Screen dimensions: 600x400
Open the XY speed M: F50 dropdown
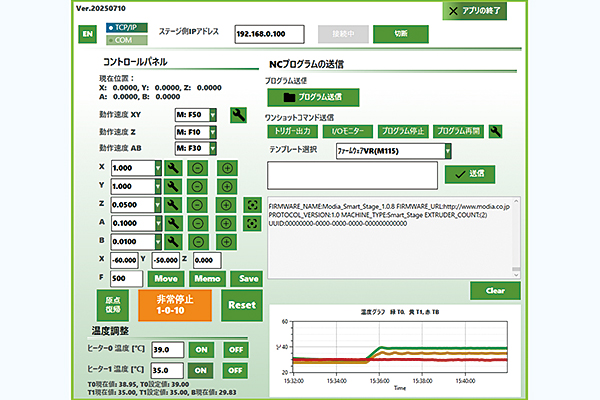coord(213,115)
